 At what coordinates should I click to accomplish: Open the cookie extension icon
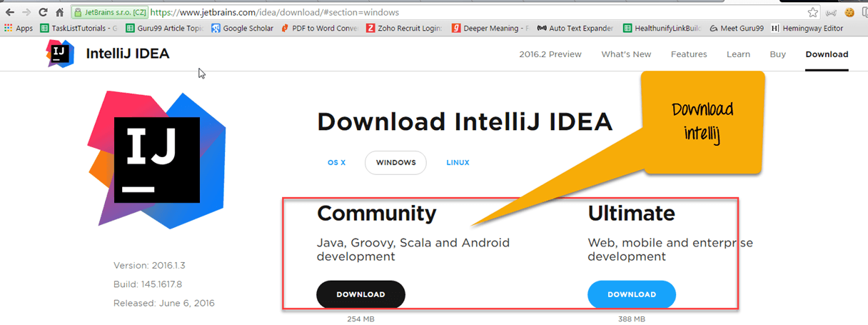click(849, 12)
